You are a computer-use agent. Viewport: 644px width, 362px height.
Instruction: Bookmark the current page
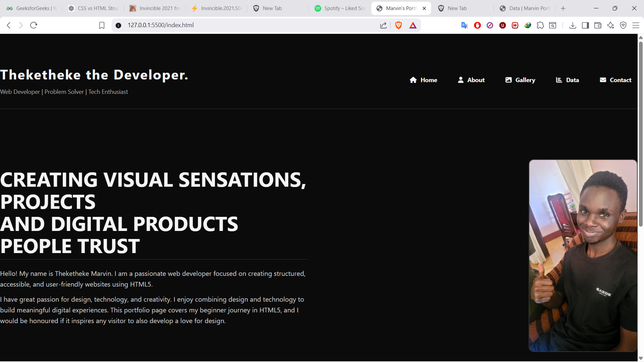[x=102, y=25]
